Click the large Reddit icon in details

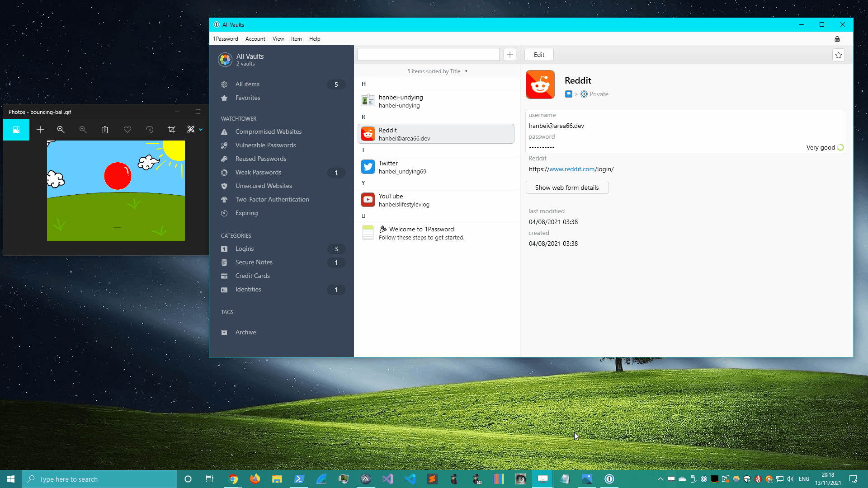pyautogui.click(x=540, y=84)
